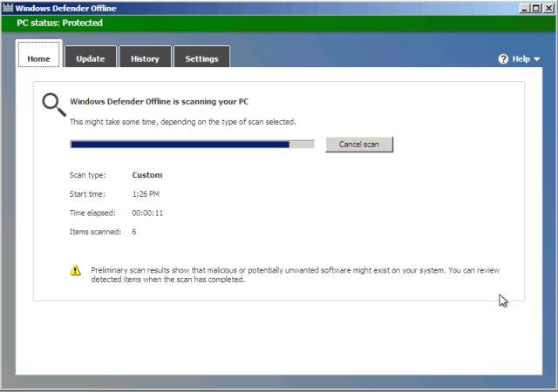Click 'PC status: Protected' banner text

point(59,23)
